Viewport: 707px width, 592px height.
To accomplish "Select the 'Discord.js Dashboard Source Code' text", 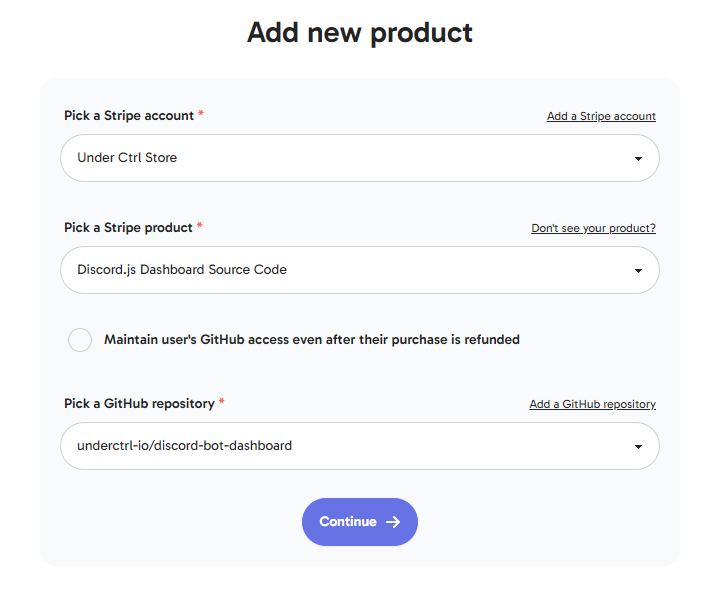I will coord(182,269).
